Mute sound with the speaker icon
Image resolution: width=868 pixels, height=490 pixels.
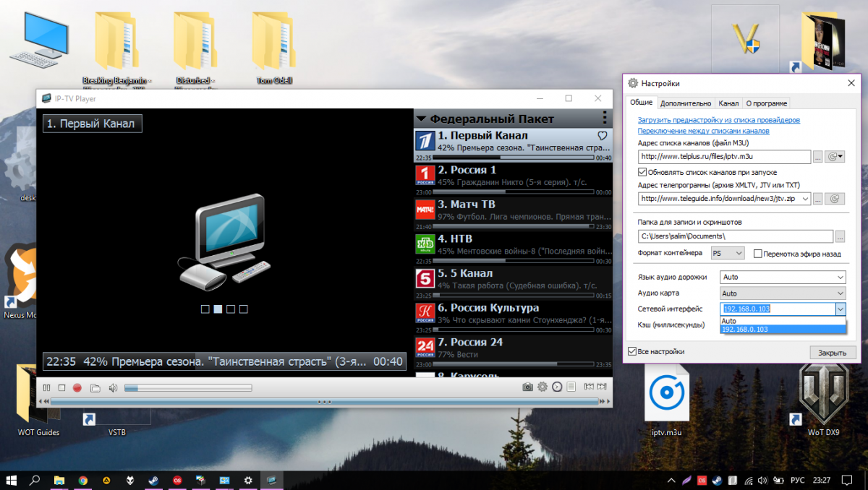tap(113, 388)
